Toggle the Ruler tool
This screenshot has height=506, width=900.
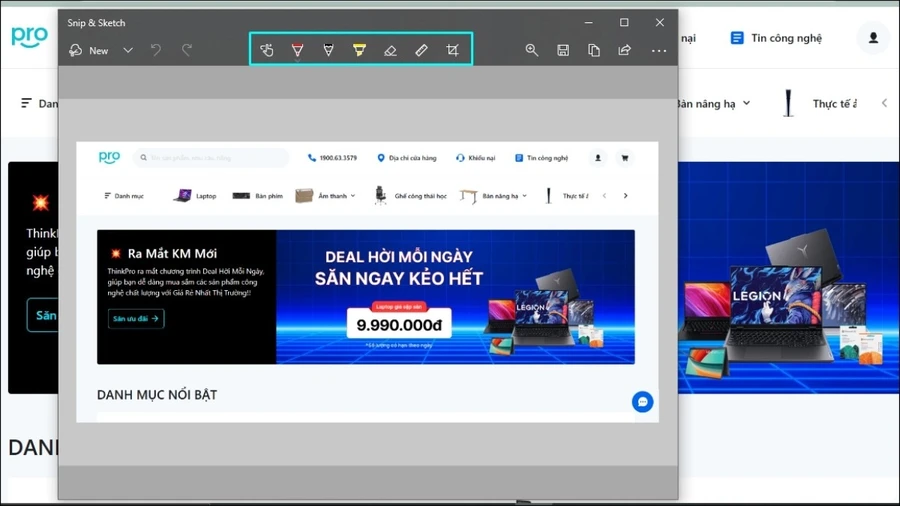[x=421, y=50]
